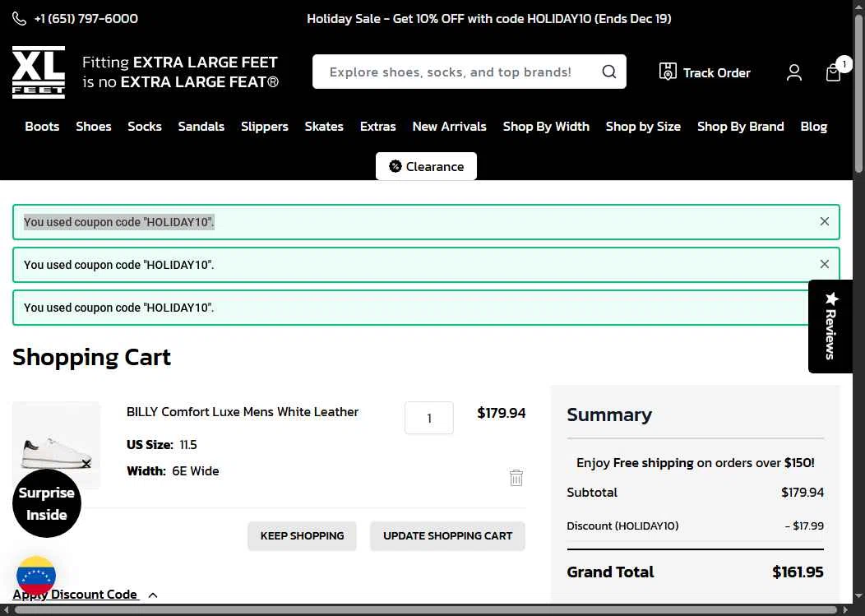The image size is (865, 616).
Task: Open the shopping bag cart icon
Action: coord(833,72)
